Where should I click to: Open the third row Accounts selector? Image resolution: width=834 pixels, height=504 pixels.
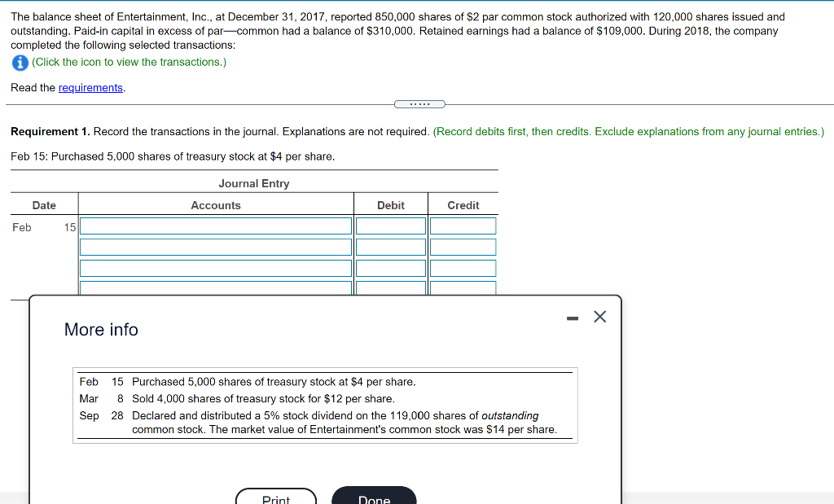(216, 267)
